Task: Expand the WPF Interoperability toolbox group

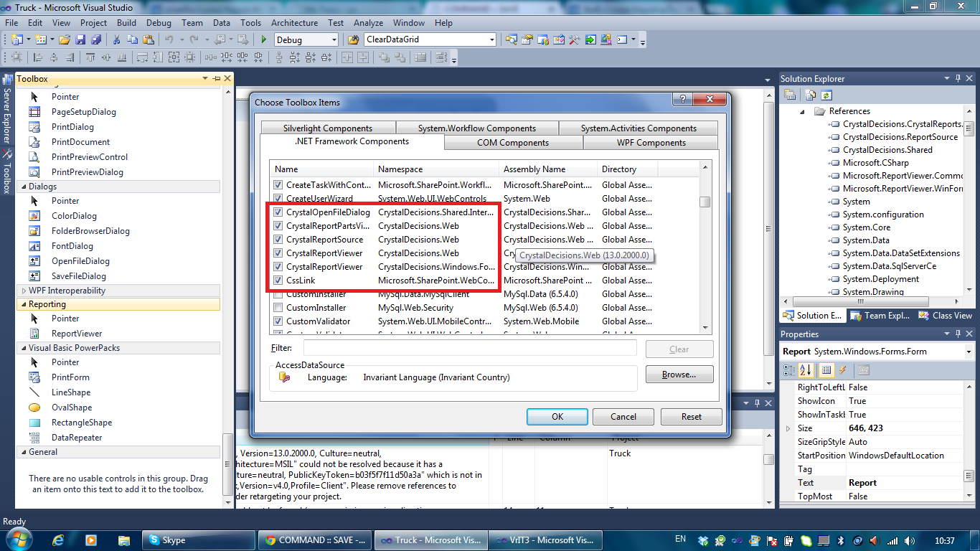Action: tap(22, 291)
